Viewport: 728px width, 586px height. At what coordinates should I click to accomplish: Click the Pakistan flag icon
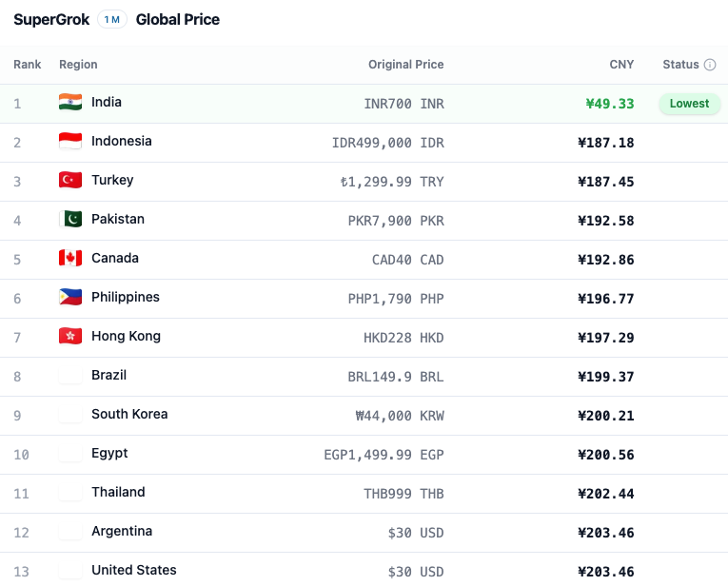(70, 219)
